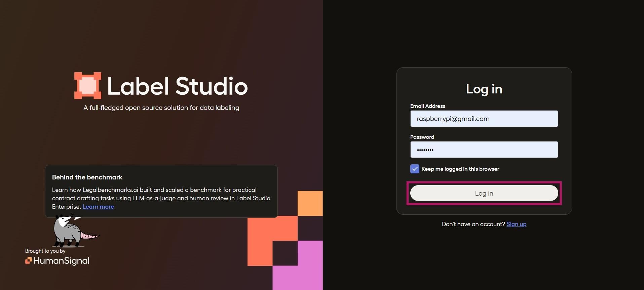644x290 pixels.
Task: Click the Log in button
Action: [484, 193]
